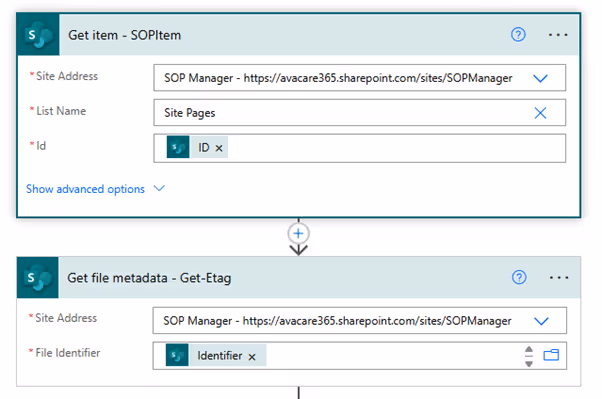Click the File Identifier up arrow
This screenshot has width=602, height=399.
(x=529, y=349)
